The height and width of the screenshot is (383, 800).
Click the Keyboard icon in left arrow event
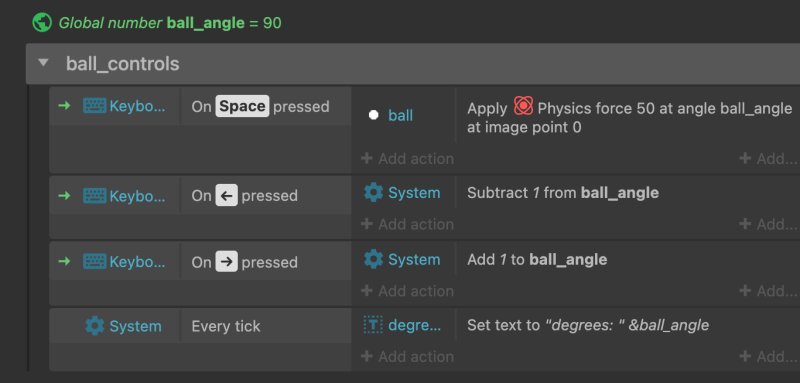[94, 195]
